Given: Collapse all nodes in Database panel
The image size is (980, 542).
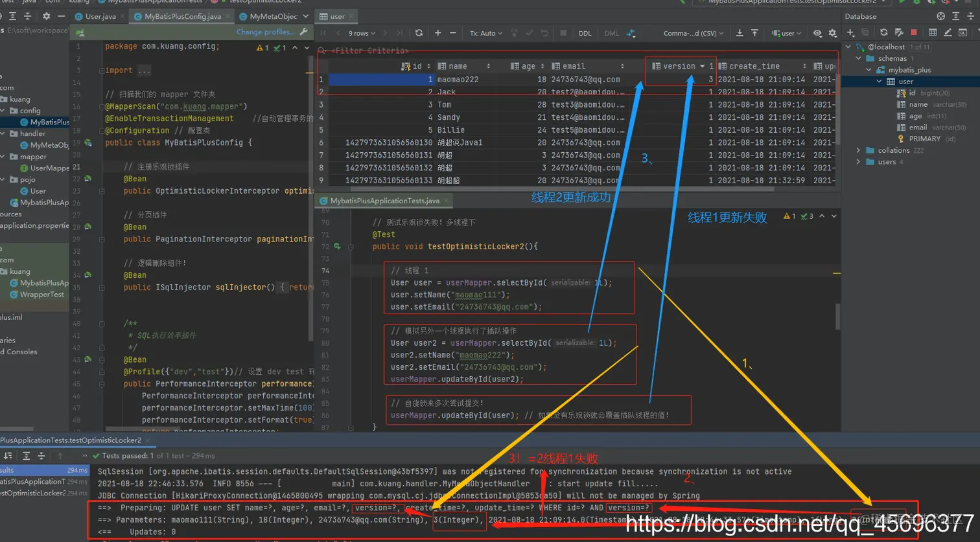Looking at the screenshot, I should click(972, 16).
